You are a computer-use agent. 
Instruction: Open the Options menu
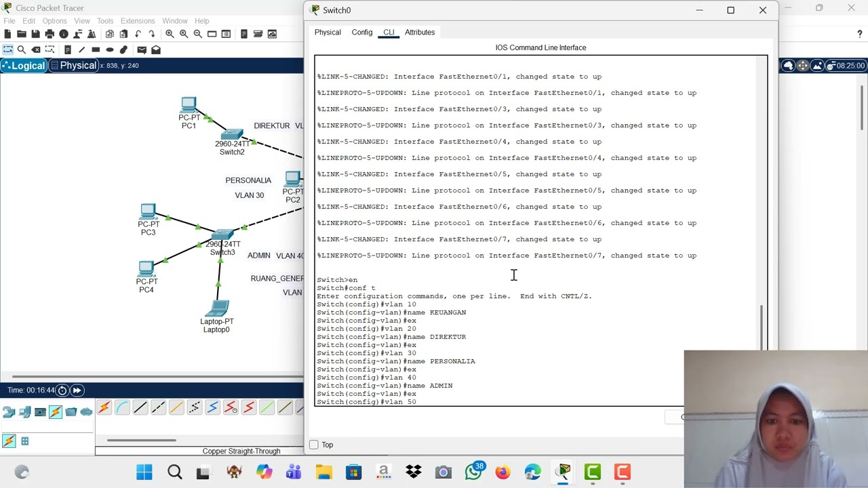pyautogui.click(x=55, y=21)
